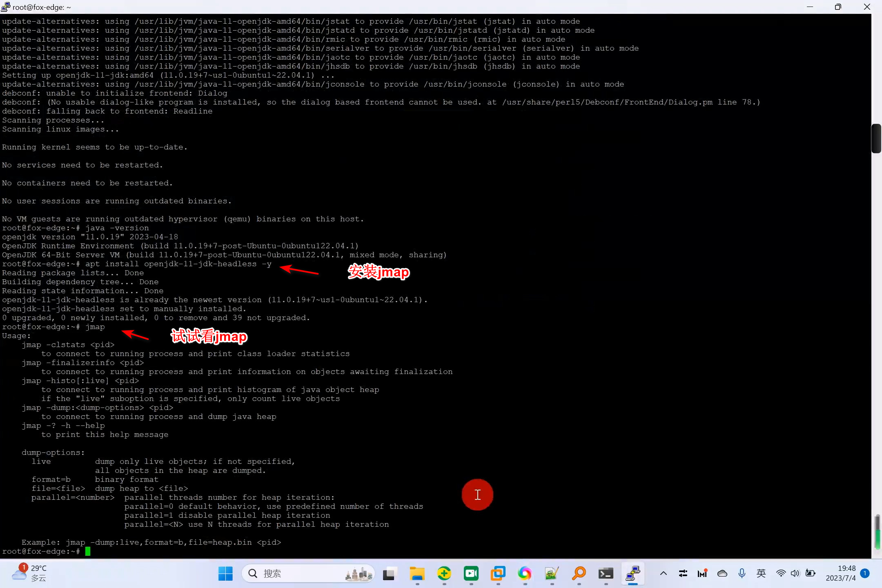Click the 'dump-options:' heading text
Image resolution: width=882 pixels, height=588 pixels.
pos(53,452)
